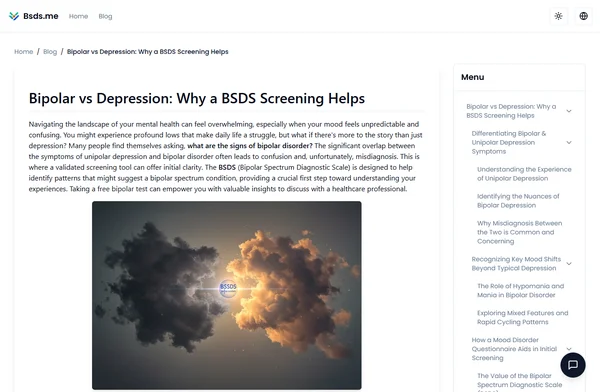
Task: Open the language globe icon
Action: click(583, 16)
